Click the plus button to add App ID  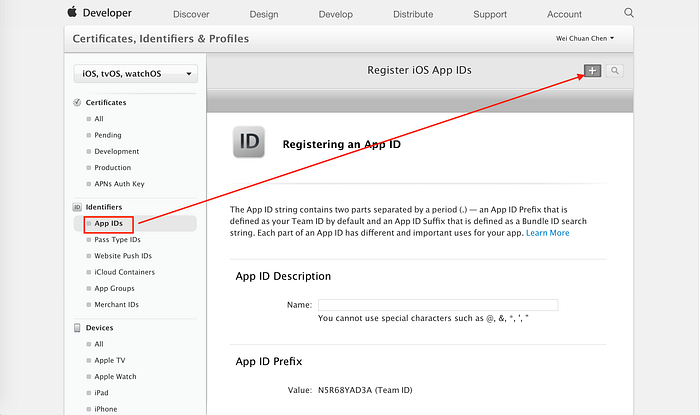coord(592,71)
